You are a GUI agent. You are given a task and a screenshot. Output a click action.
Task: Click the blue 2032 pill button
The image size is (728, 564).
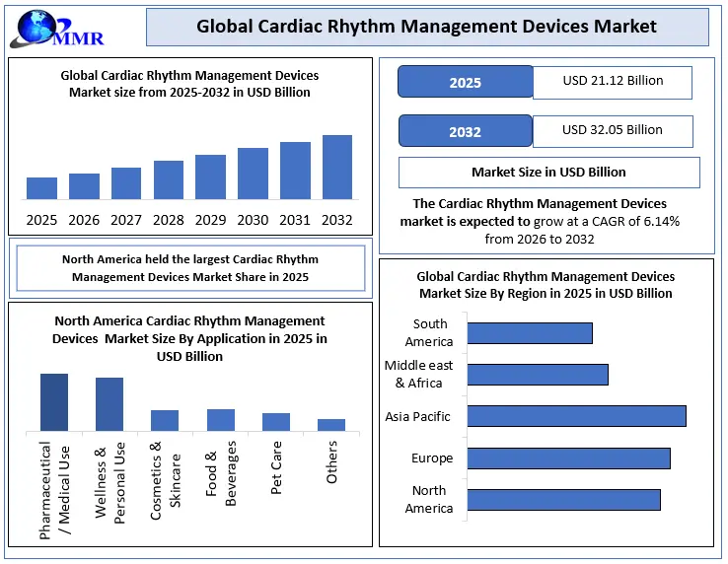[x=465, y=131]
